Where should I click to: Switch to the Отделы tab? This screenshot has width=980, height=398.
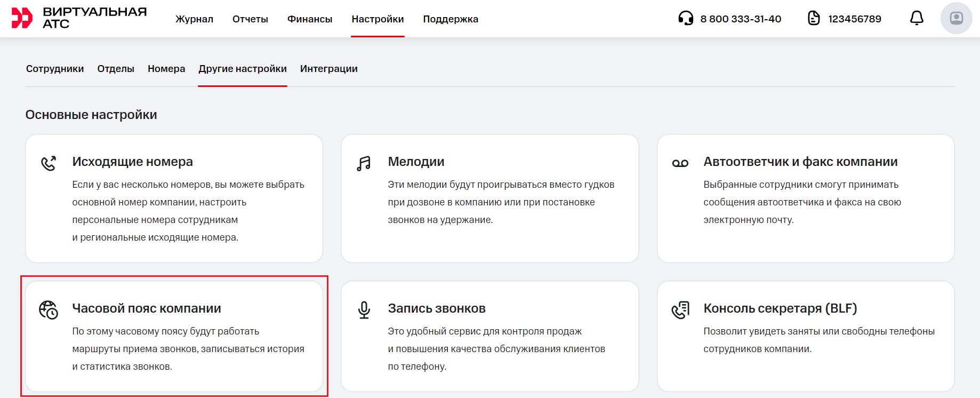[116, 69]
